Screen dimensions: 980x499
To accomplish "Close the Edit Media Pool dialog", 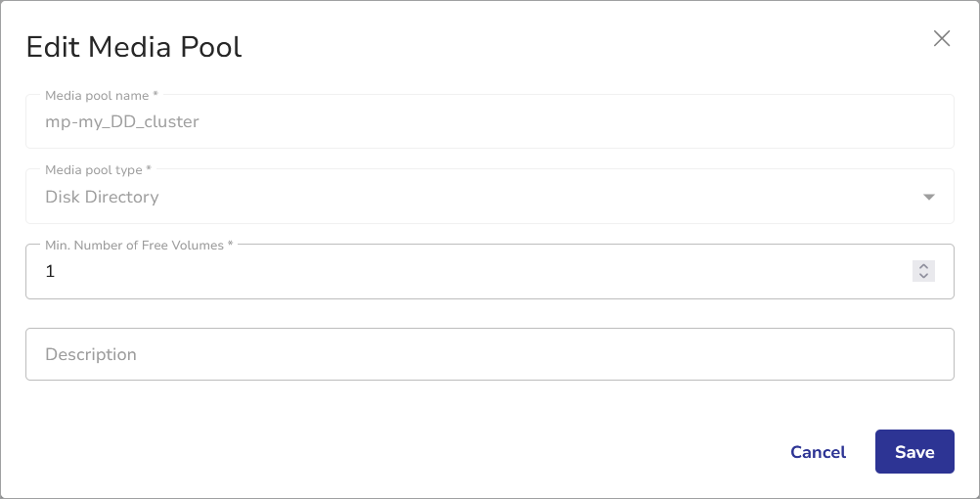I will 942,39.
